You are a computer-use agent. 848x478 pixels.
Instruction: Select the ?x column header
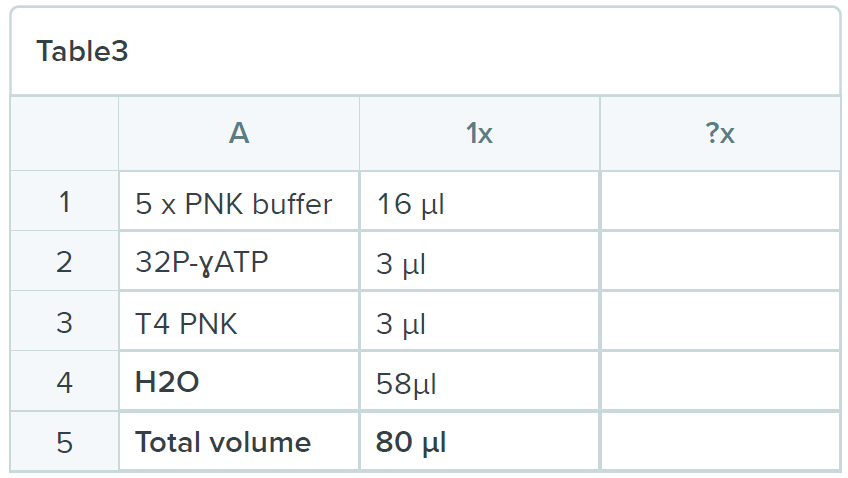click(719, 133)
